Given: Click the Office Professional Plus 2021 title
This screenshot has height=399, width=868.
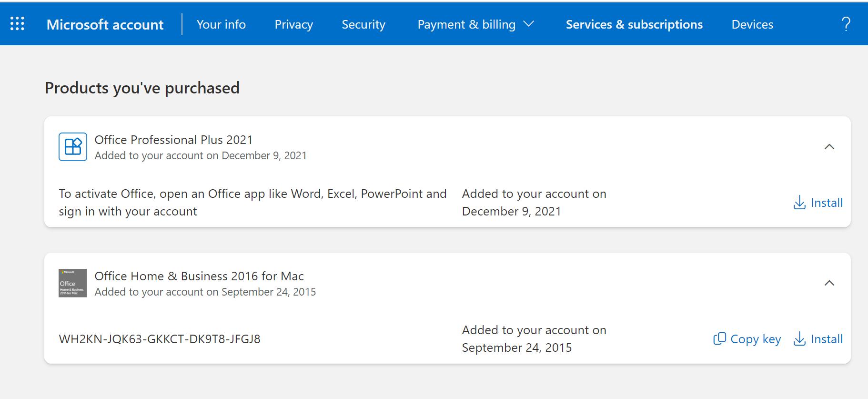Looking at the screenshot, I should point(173,140).
